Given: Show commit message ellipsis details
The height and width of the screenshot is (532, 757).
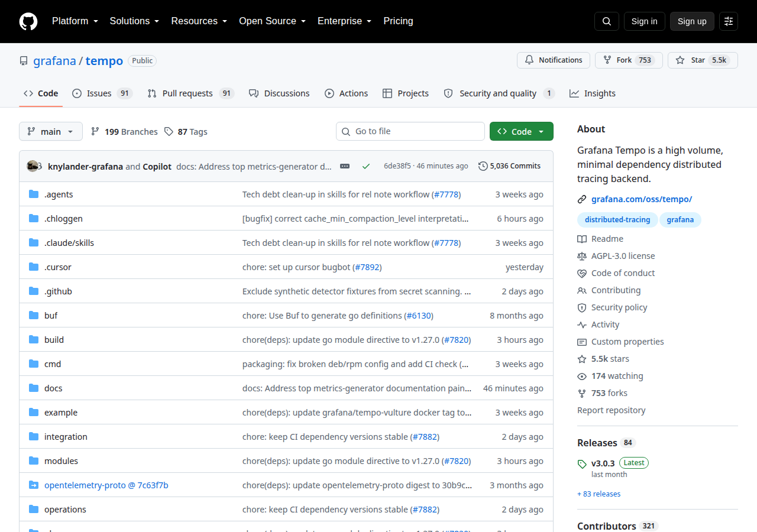Looking at the screenshot, I should tap(345, 166).
